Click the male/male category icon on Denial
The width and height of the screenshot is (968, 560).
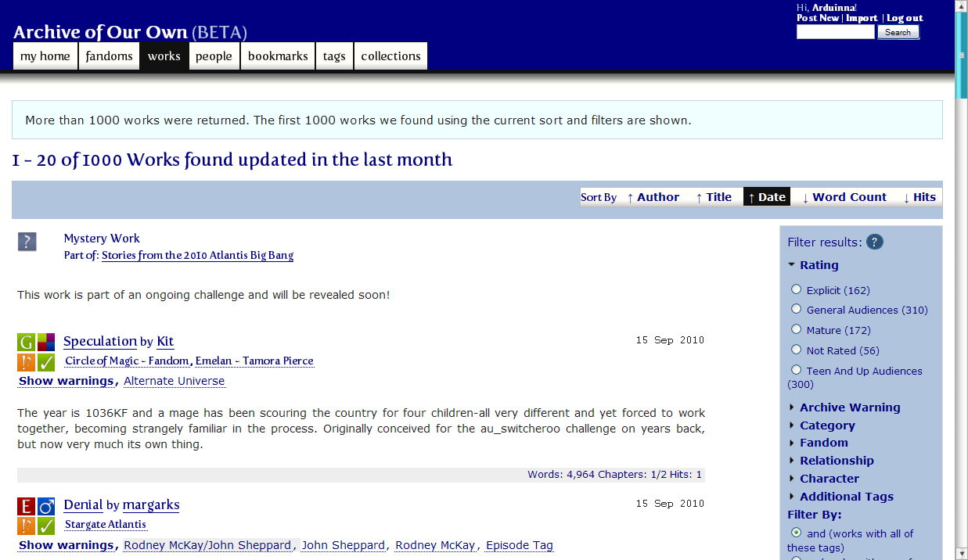point(46,506)
